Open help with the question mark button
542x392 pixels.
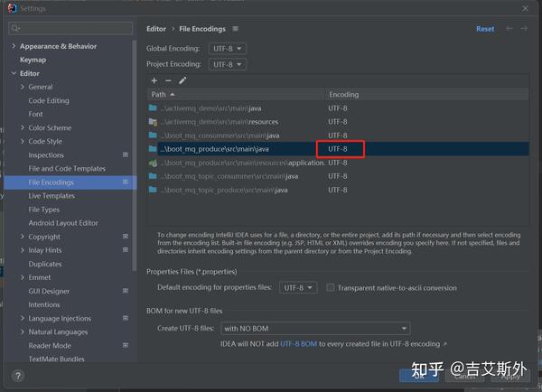[x=18, y=376]
